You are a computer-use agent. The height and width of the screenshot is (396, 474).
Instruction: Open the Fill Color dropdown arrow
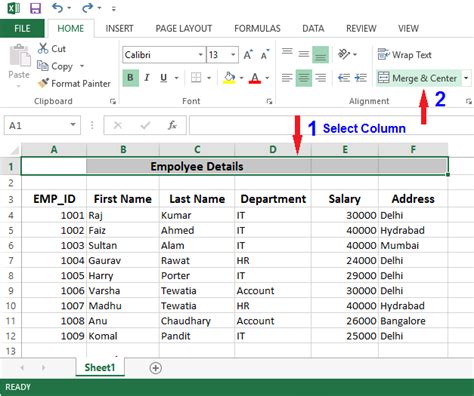coord(241,78)
